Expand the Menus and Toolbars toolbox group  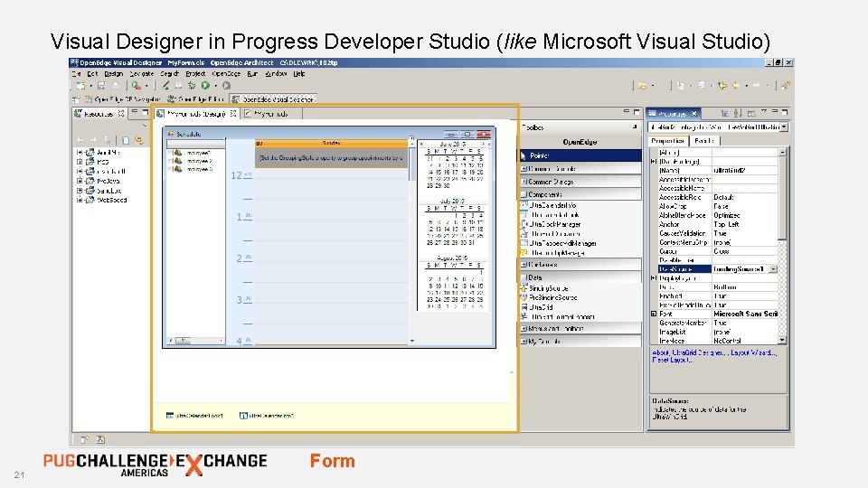pos(524,328)
